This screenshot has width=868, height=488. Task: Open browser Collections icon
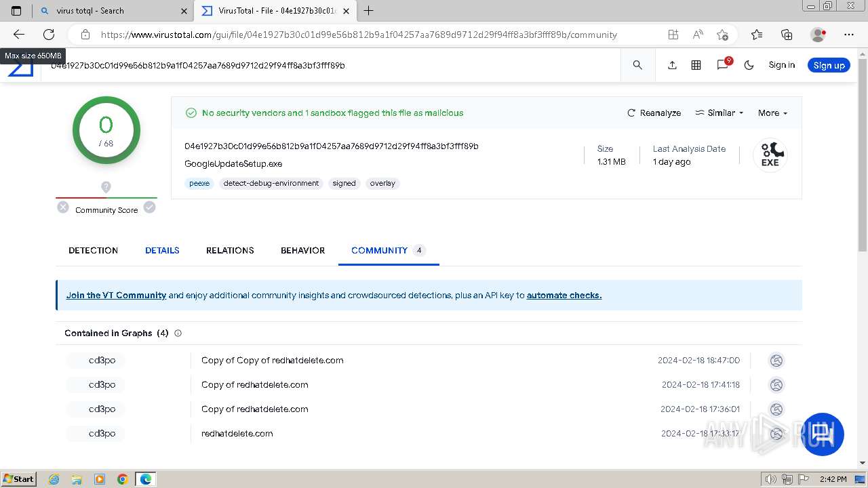(x=787, y=35)
